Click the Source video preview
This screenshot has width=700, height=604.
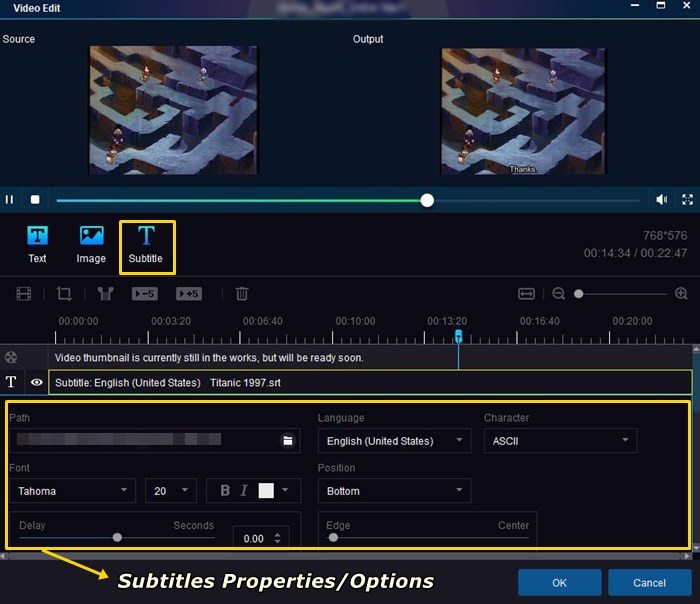(173, 110)
